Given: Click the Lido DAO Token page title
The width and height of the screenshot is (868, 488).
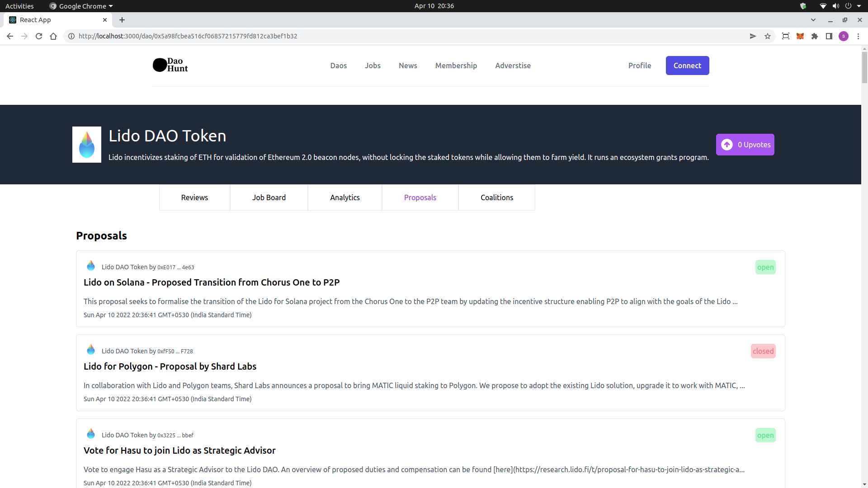Looking at the screenshot, I should pos(167,136).
